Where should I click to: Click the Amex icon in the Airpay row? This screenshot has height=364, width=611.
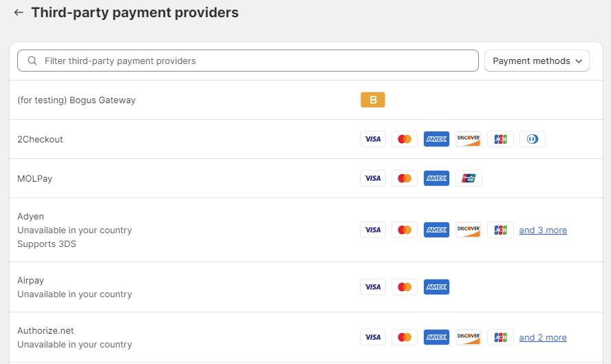coord(436,287)
